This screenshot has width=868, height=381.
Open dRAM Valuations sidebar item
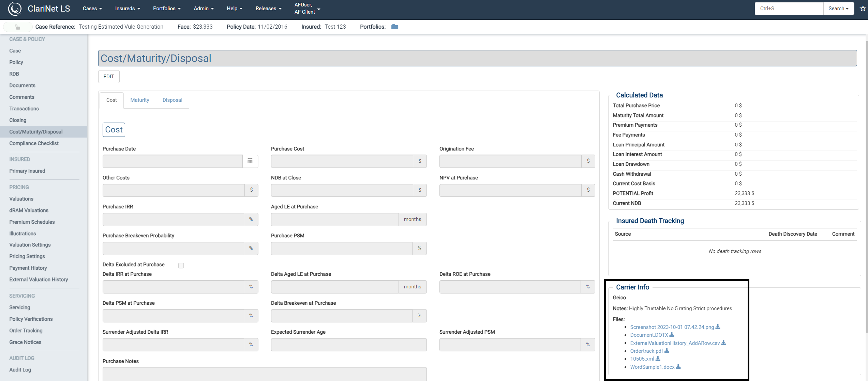(x=29, y=210)
